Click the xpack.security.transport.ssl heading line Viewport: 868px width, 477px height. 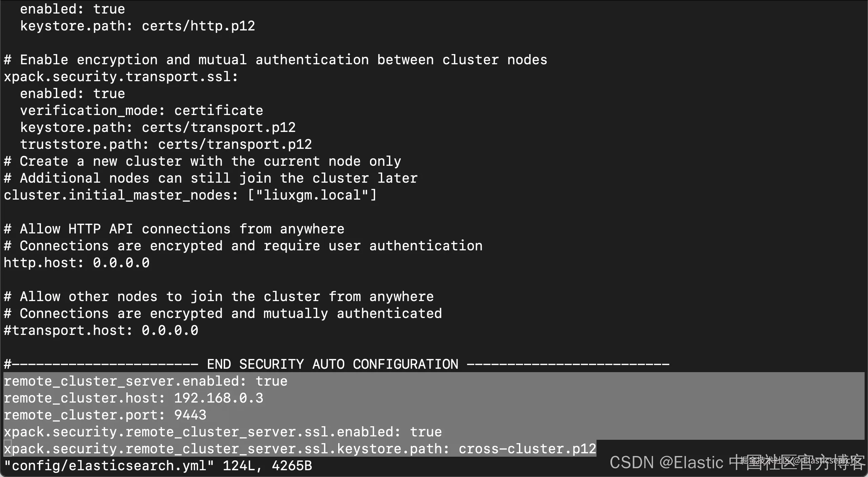[121, 77]
